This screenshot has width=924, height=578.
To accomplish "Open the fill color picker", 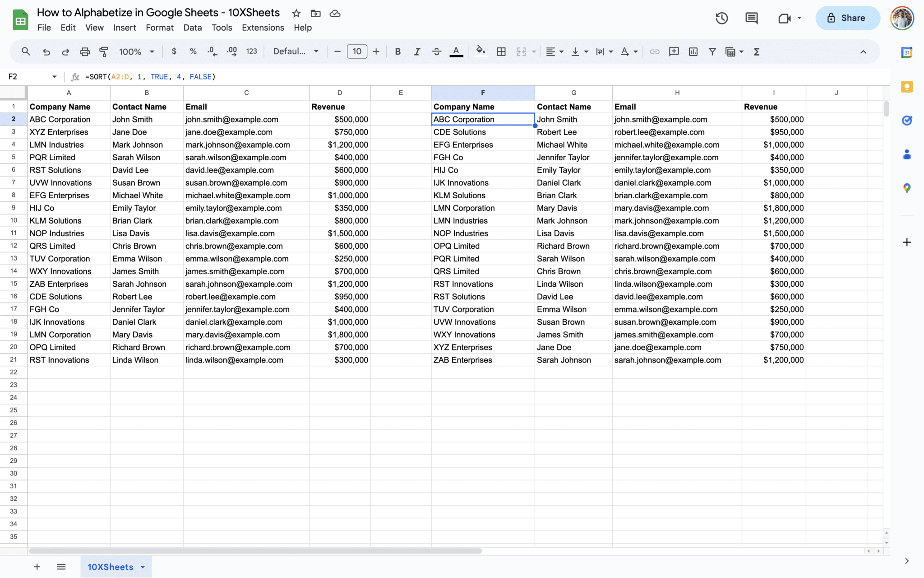I will (480, 51).
